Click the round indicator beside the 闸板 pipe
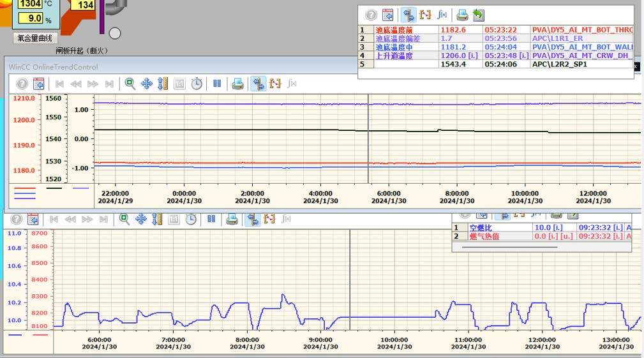Image resolution: width=644 pixels, height=358 pixels. (x=115, y=33)
